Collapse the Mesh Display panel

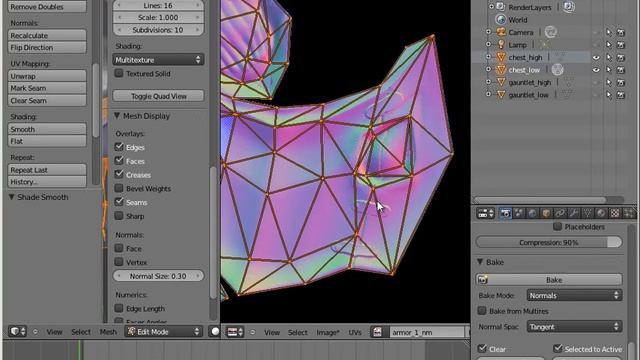coord(117,116)
